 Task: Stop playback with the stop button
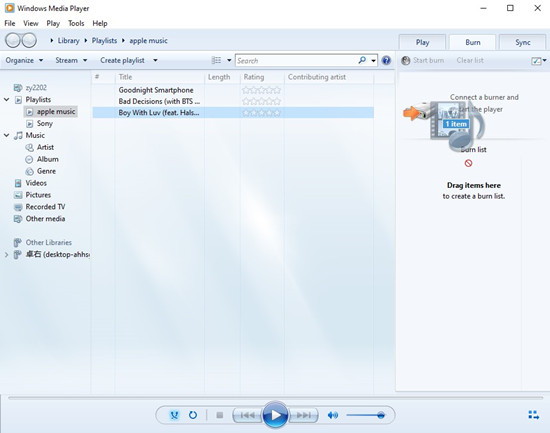click(220, 415)
